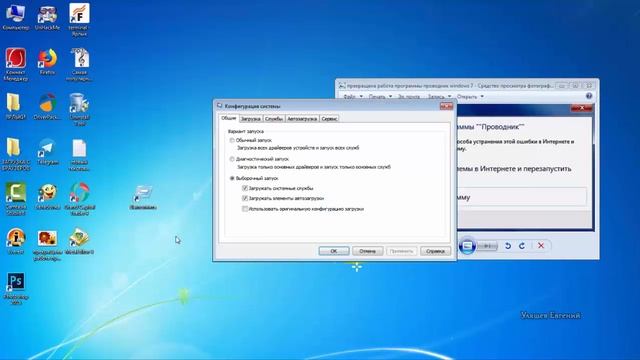Select the folder icon left of Telegram
640x360 pixels.
pos(16,154)
